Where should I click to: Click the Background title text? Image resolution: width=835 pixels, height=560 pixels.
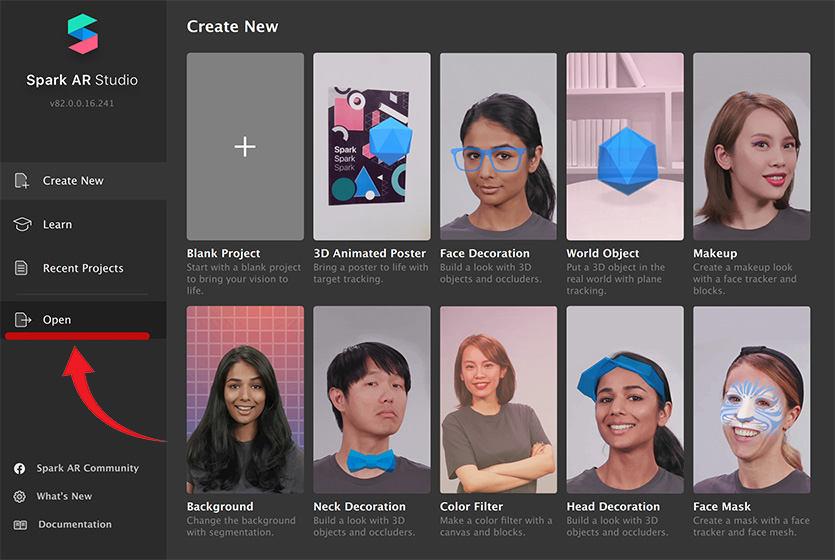[220, 507]
